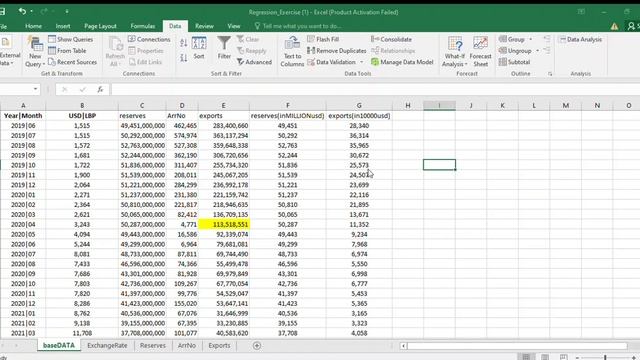Click header cell reserves(inMILLIONusd)
Viewport: 640px width, 360px height.
coord(287,116)
